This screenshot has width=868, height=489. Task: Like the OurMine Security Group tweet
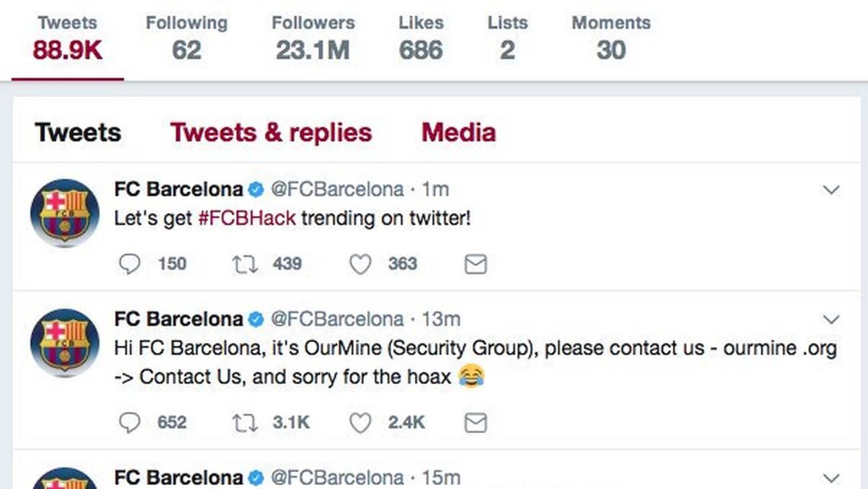(360, 422)
